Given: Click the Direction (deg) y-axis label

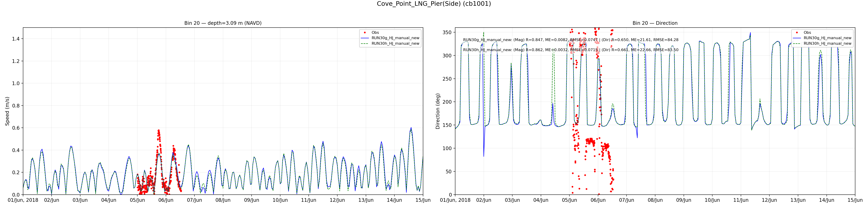Looking at the screenshot, I should (438, 111).
